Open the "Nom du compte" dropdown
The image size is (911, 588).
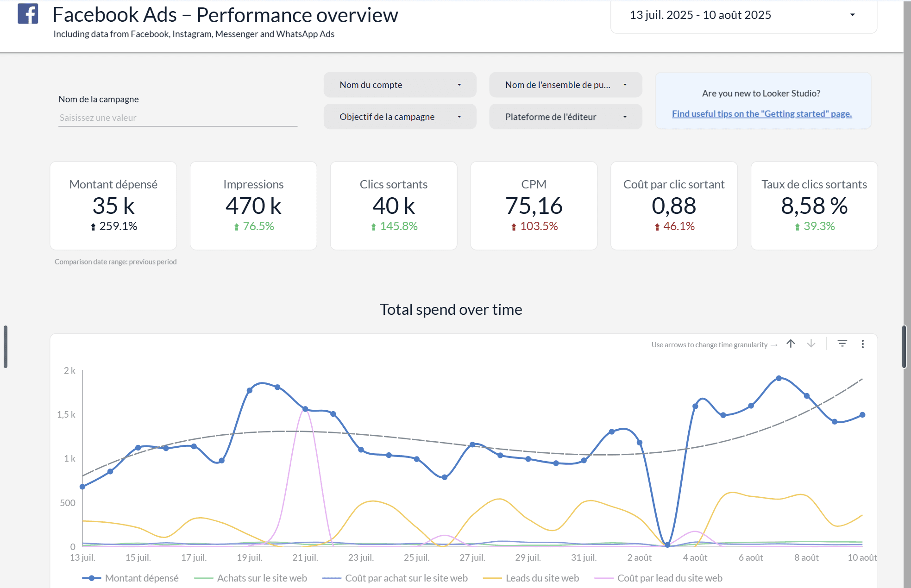click(x=399, y=85)
